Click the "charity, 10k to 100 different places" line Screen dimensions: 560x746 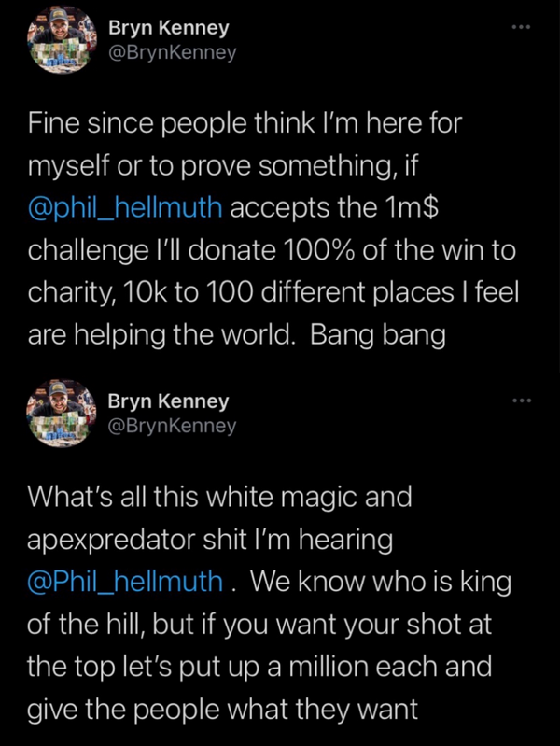[x=273, y=291]
